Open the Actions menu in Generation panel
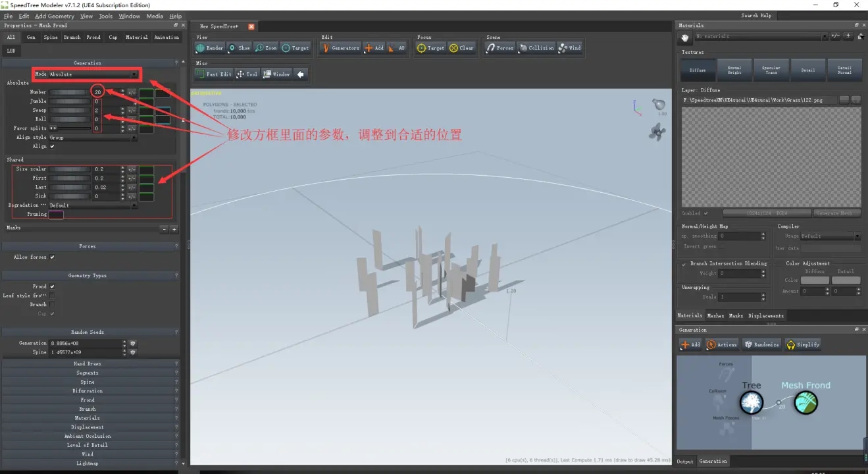The height and width of the screenshot is (474, 868). (x=722, y=344)
